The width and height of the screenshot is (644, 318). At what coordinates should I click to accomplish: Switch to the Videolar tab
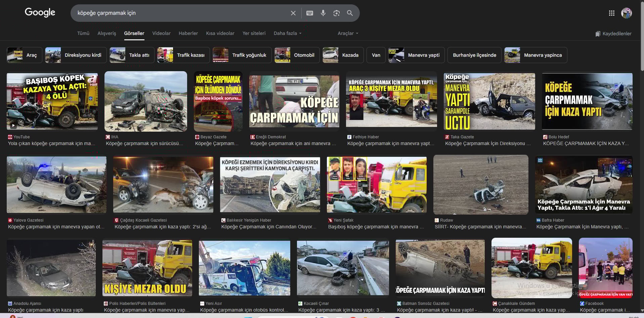pos(161,33)
